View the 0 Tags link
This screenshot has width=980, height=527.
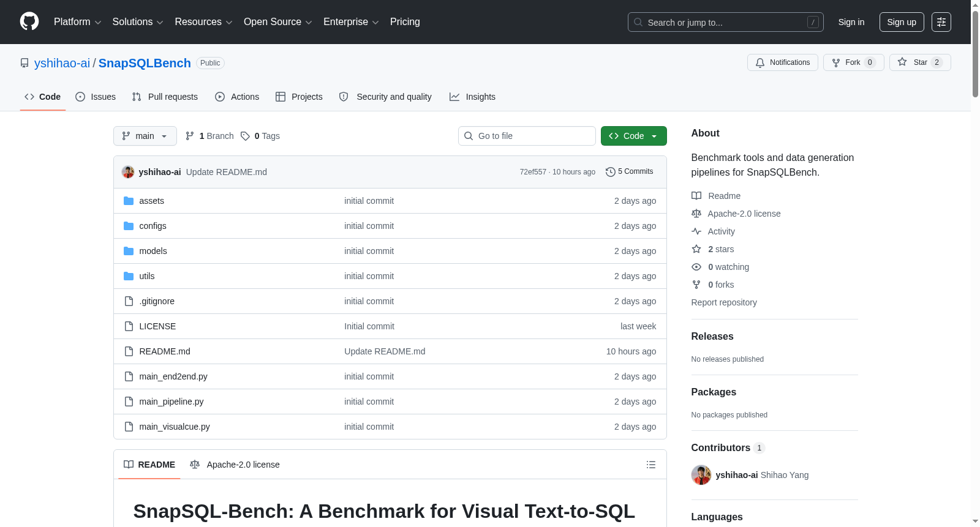(260, 136)
